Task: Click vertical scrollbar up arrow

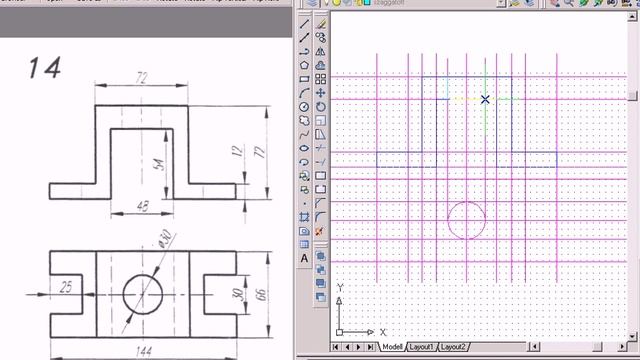Action: 633,16
